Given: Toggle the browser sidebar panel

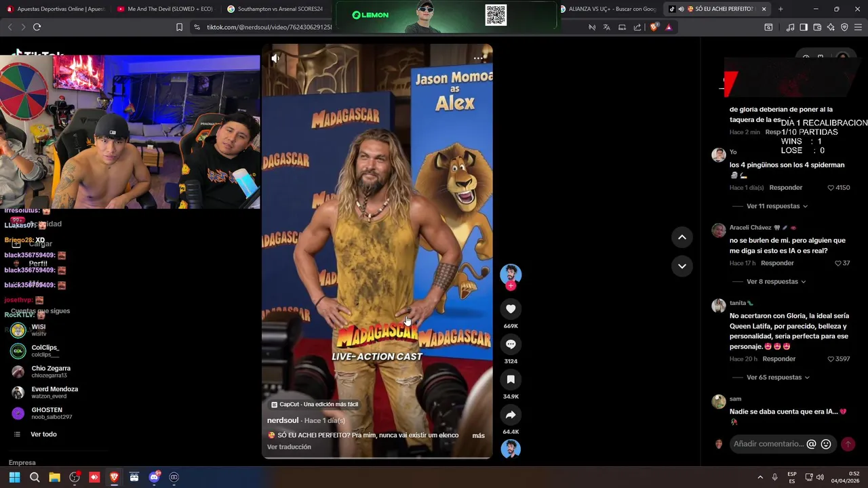Looking at the screenshot, I should [804, 27].
